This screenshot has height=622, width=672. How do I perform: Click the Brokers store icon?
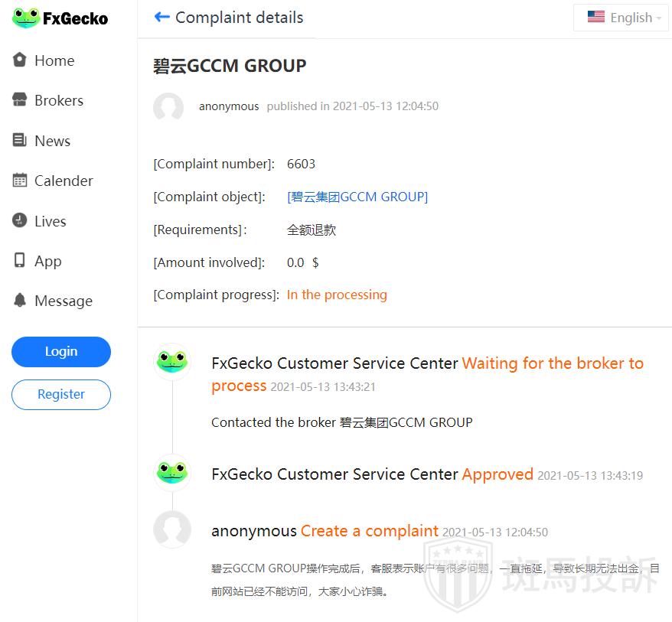pyautogui.click(x=20, y=99)
